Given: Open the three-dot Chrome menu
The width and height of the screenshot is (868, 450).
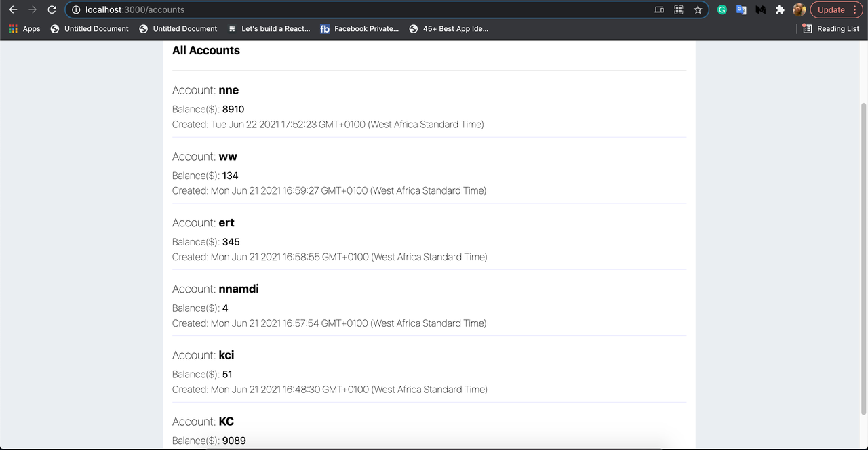Looking at the screenshot, I should point(854,9).
